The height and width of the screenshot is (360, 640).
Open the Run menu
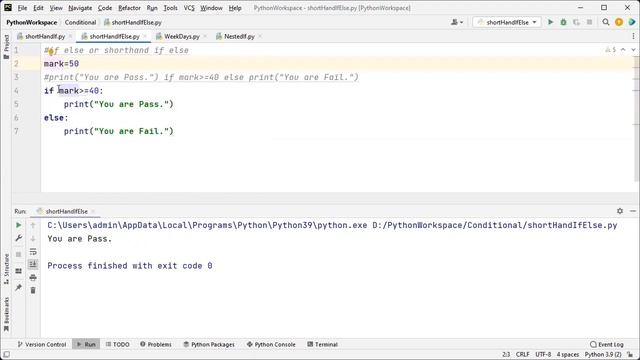pos(152,8)
